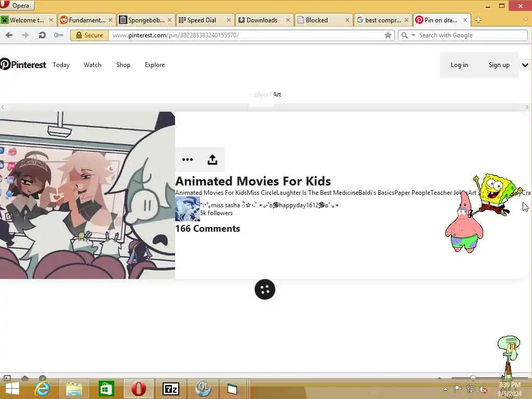Image resolution: width=532 pixels, height=399 pixels.
Task: Open the pin artwork image
Action: coord(87,195)
